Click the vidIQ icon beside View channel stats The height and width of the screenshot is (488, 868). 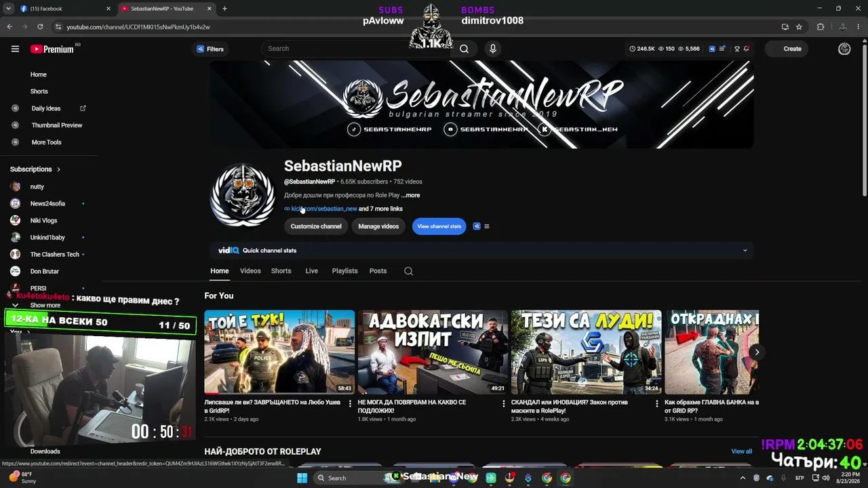pyautogui.click(x=477, y=226)
